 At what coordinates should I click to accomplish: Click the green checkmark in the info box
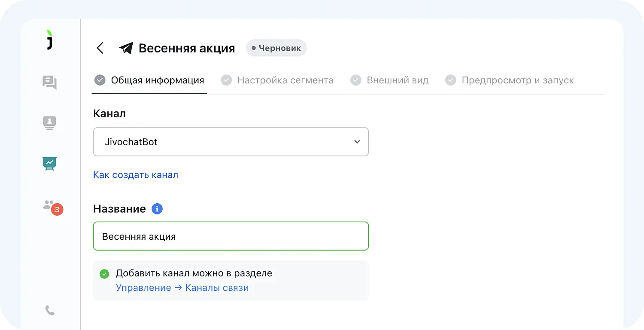[x=104, y=273]
